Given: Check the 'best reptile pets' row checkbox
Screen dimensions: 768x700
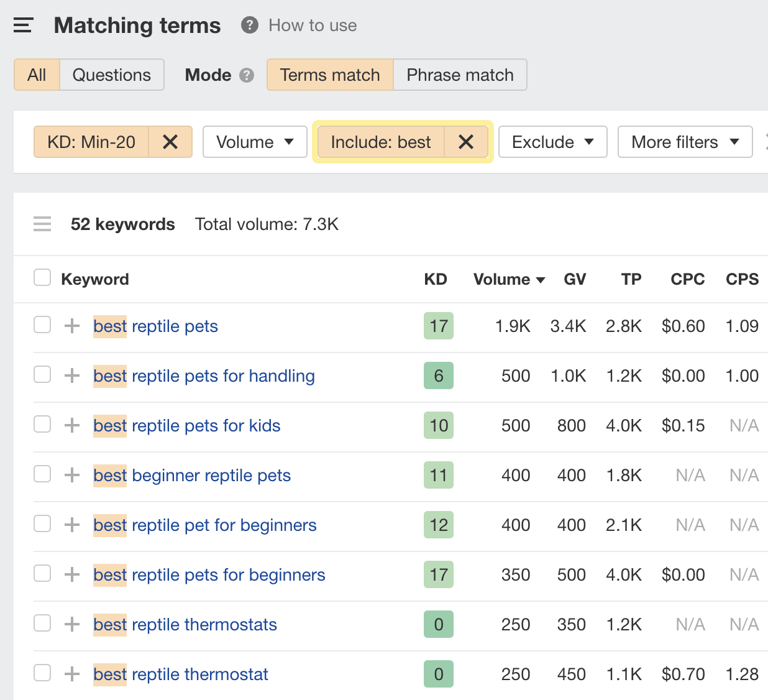Looking at the screenshot, I should pos(42,325).
